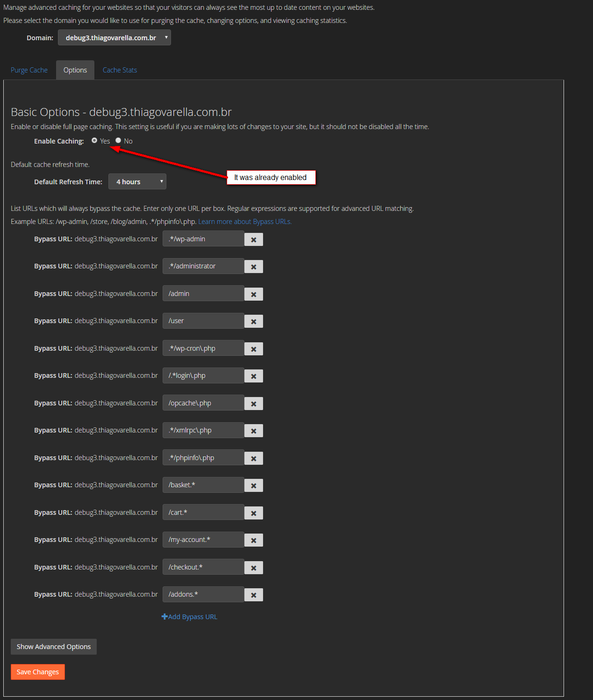Switch to the Purge Cache tab
The image size is (593, 700).
(x=29, y=70)
